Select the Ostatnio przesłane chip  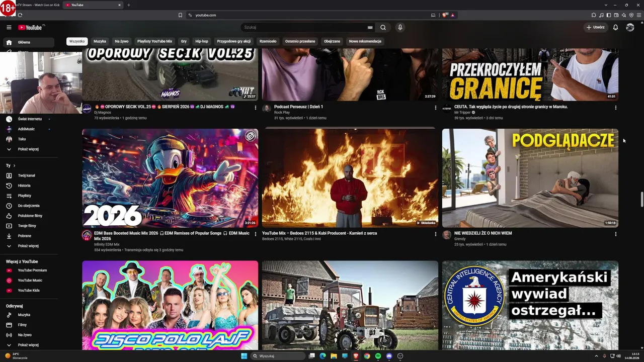coord(300,41)
